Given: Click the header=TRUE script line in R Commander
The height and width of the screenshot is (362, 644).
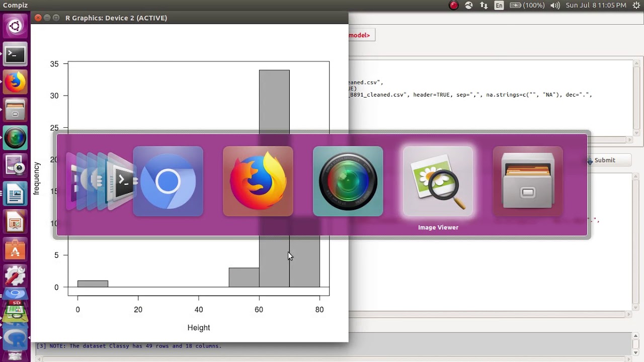Looking at the screenshot, I should coord(470,95).
